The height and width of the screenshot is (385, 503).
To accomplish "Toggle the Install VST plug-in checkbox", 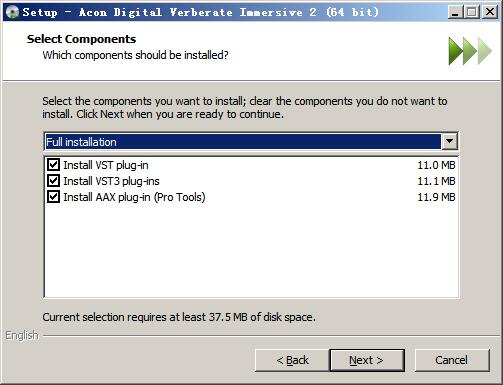I will pos(53,165).
